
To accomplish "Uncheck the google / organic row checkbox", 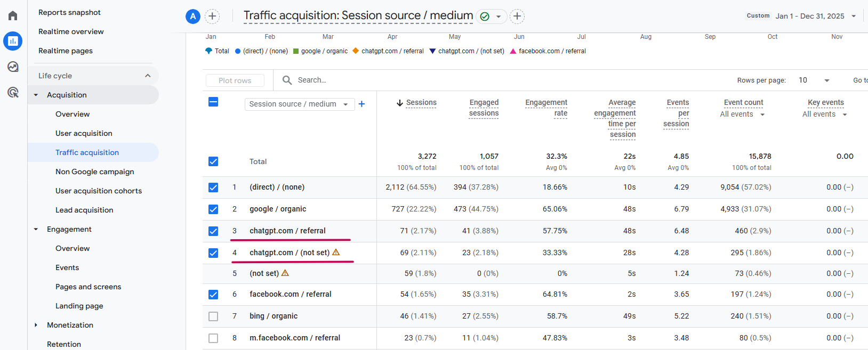I will pyautogui.click(x=213, y=209).
